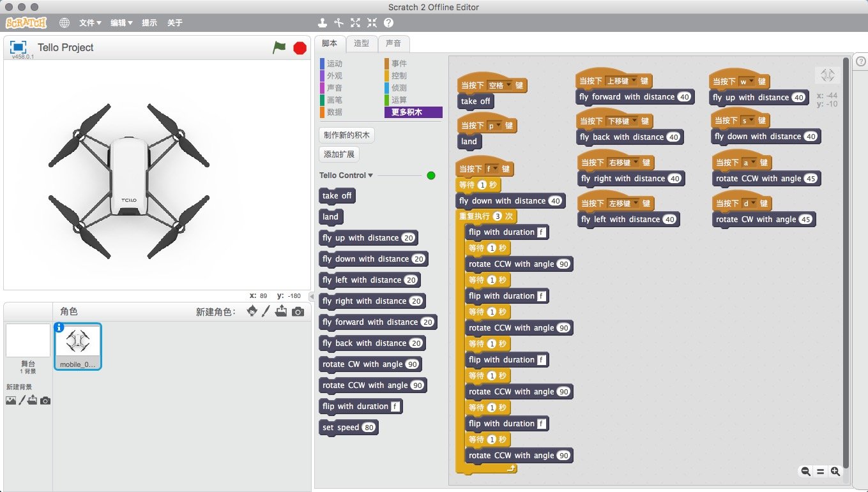The width and height of the screenshot is (868, 492).
Task: Open the globe language menu
Action: click(65, 23)
